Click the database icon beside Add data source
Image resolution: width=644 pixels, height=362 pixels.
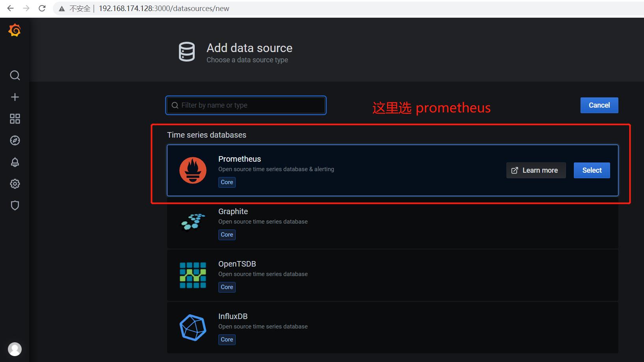click(x=187, y=52)
